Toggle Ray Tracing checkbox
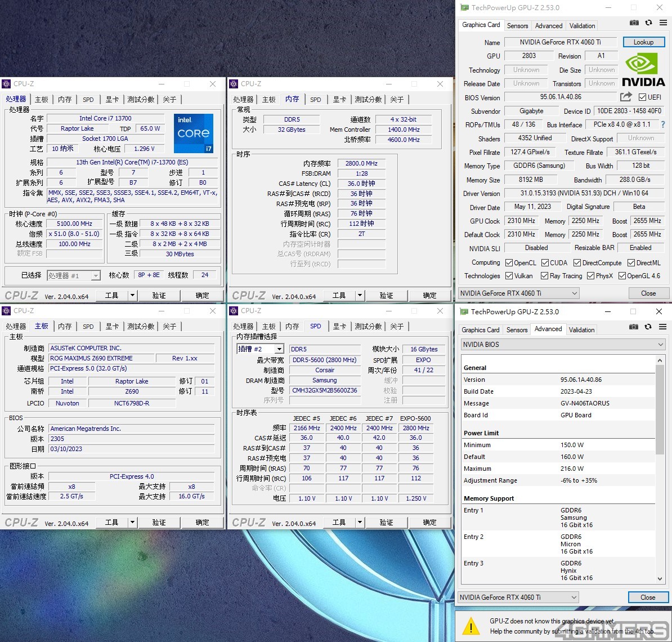This screenshot has height=642, width=672. (x=545, y=276)
